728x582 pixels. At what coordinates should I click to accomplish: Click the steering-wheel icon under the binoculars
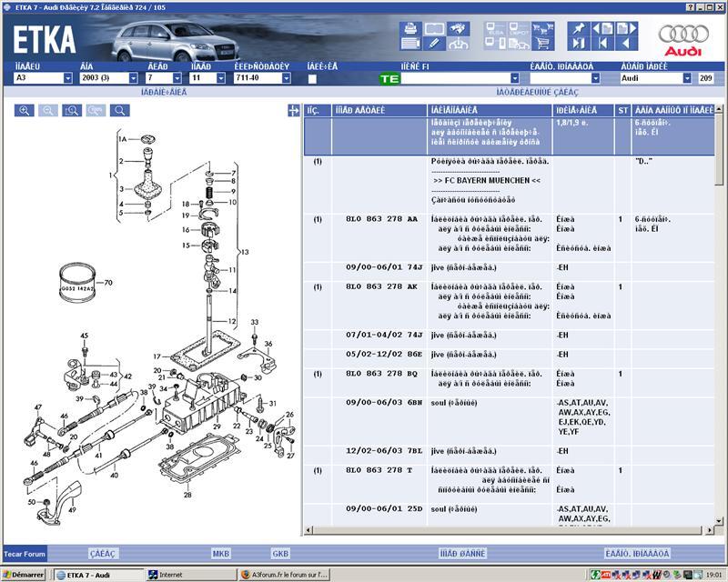coord(459,44)
